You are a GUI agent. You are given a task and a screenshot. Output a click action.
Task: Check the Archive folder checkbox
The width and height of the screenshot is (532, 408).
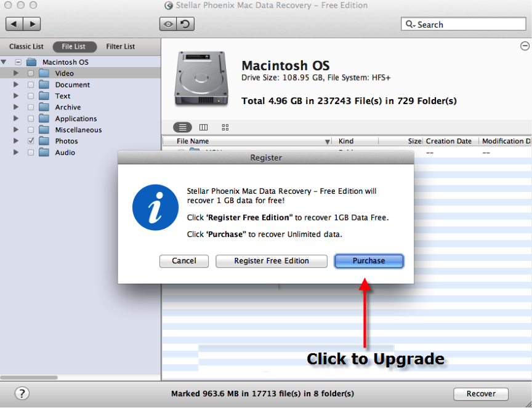31,107
